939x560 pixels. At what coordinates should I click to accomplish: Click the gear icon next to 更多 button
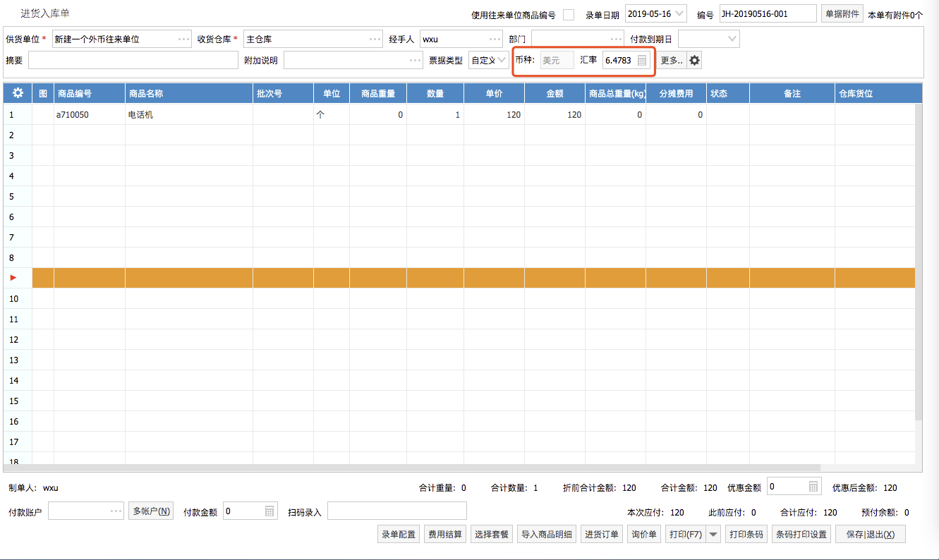[695, 61]
